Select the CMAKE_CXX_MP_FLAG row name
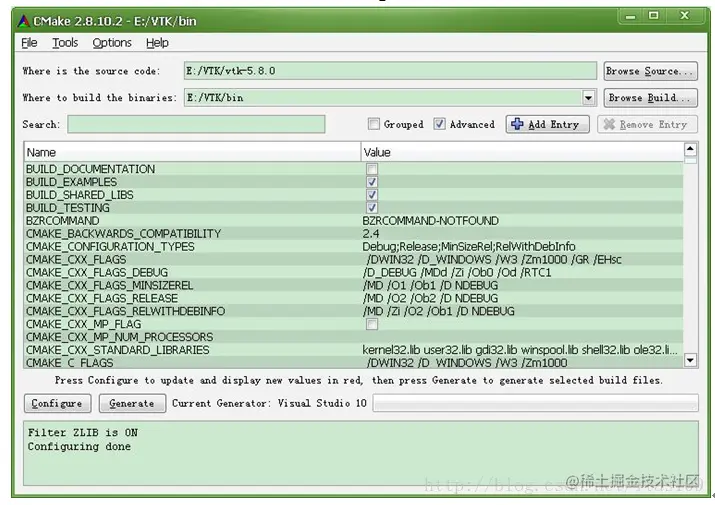The height and width of the screenshot is (505, 715). coord(83,324)
